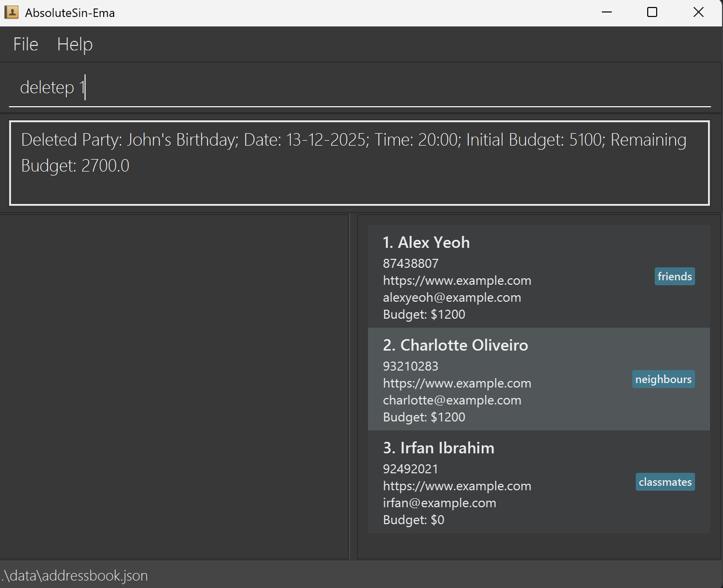Viewport: 723px width, 588px height.
Task: Click the AbsoluteSin-Ema application icon
Action: 11,12
